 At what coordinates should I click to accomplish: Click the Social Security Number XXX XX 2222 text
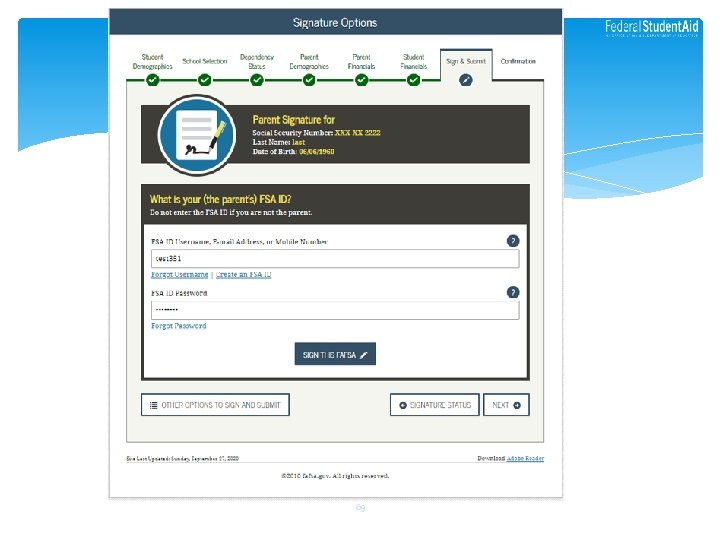click(x=316, y=133)
